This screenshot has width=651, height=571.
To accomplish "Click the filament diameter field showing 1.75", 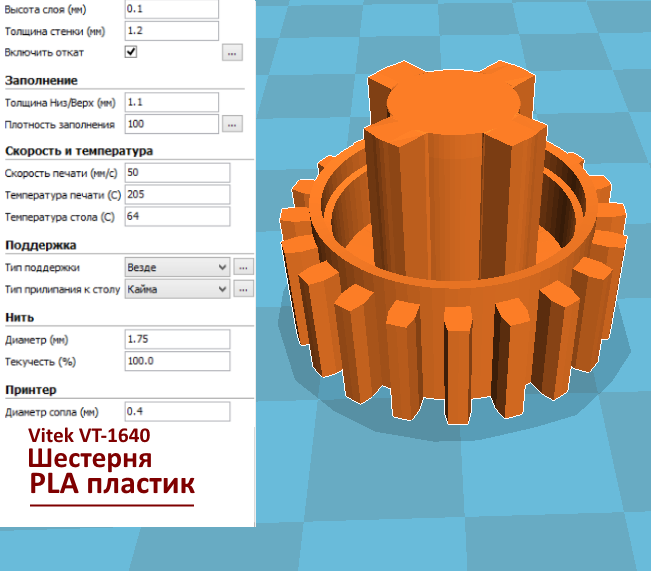I will pyautogui.click(x=177, y=339).
